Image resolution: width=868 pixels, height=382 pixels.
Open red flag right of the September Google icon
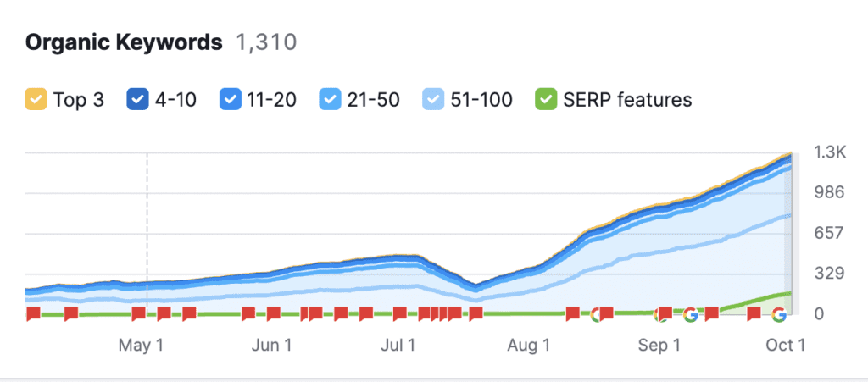point(712,314)
